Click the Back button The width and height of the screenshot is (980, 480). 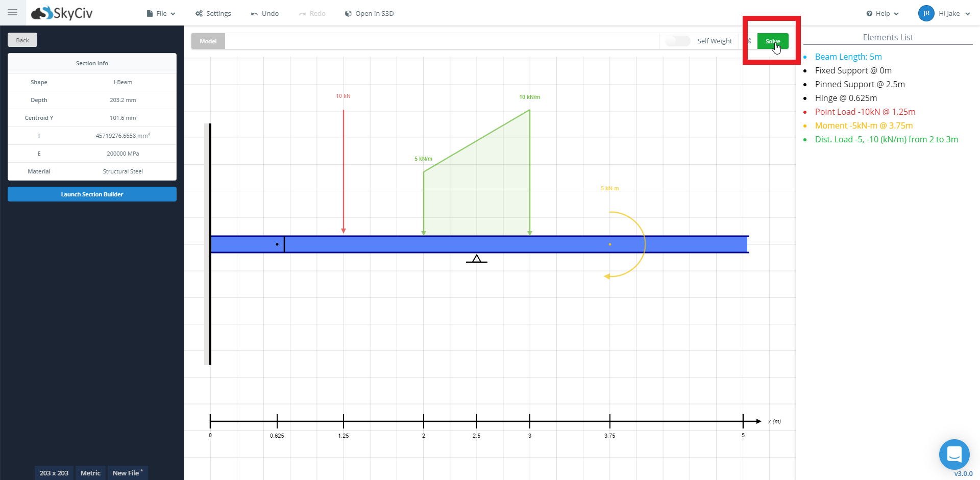[x=22, y=40]
